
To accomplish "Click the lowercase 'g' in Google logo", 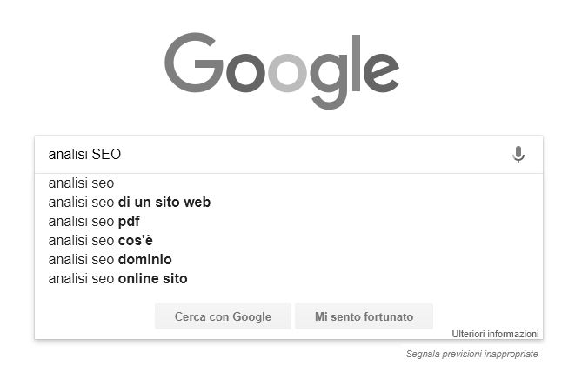I will point(329,81).
